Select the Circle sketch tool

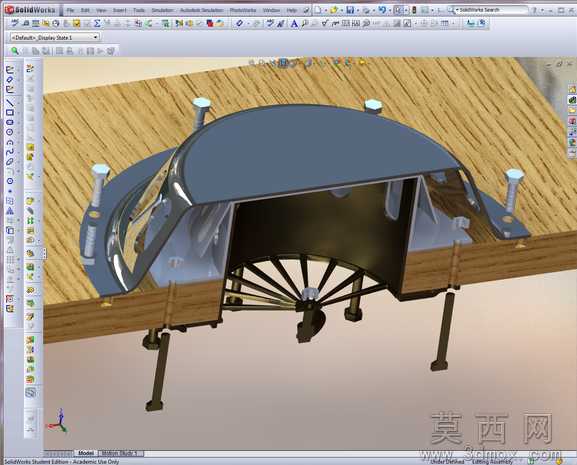pyautogui.click(x=10, y=132)
